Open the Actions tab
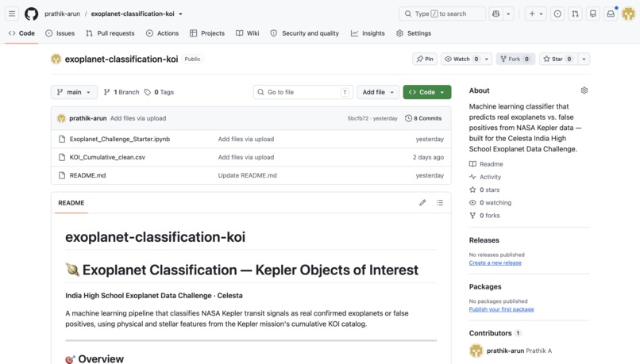 click(163, 33)
